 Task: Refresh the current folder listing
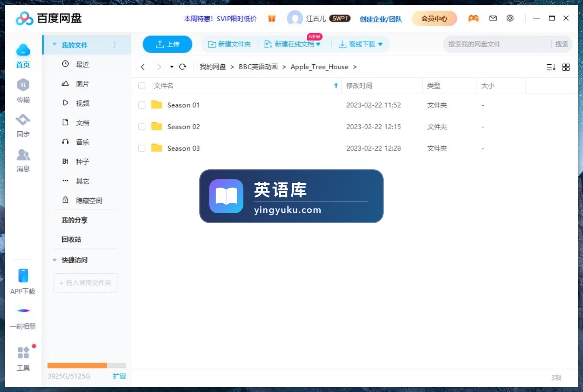[183, 67]
